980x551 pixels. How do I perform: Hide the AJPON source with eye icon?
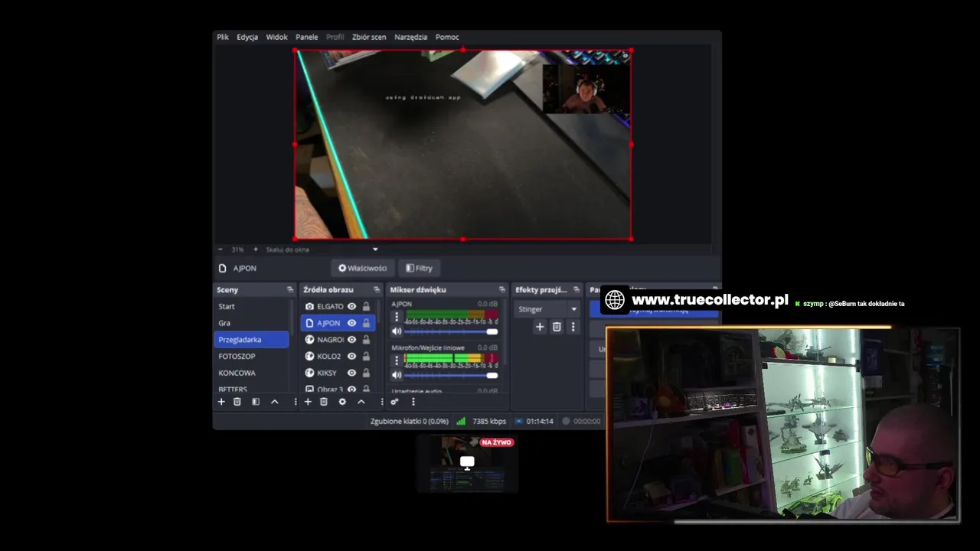(x=352, y=323)
